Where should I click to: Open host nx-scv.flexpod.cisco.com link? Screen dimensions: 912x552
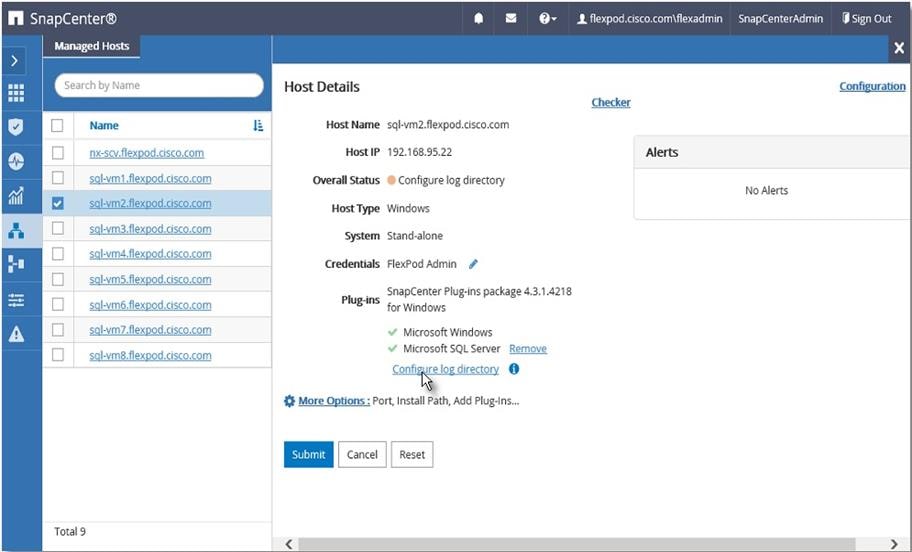click(x=147, y=153)
